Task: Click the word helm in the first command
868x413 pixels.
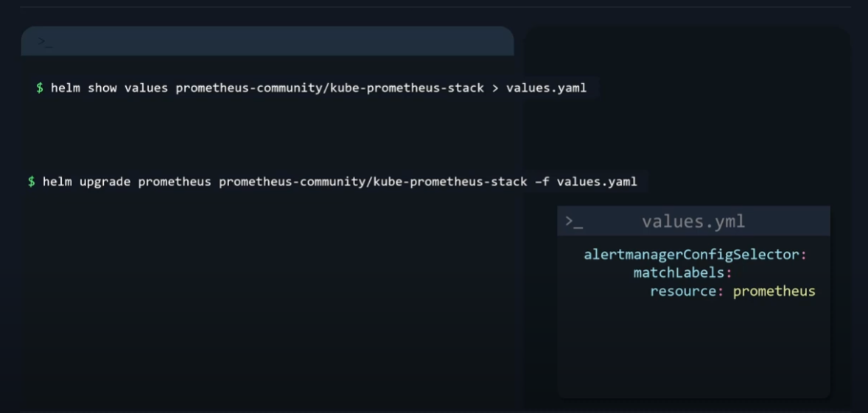Action: click(x=66, y=88)
